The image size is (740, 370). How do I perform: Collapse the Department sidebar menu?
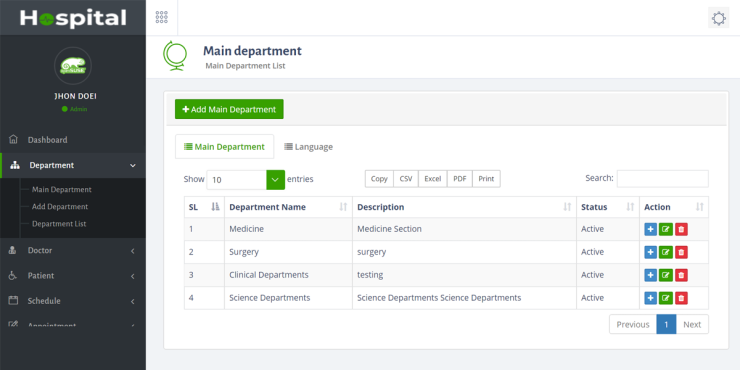pyautogui.click(x=73, y=166)
